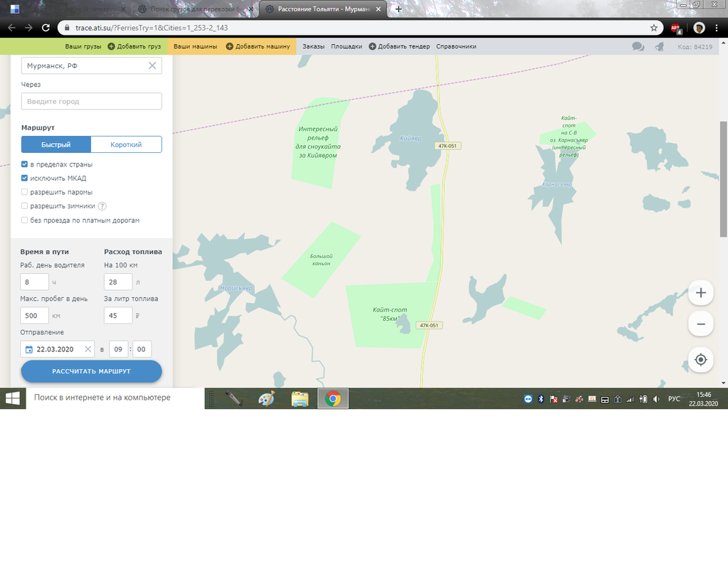Open network signal tray icon
The width and height of the screenshot is (728, 569).
(x=630, y=399)
